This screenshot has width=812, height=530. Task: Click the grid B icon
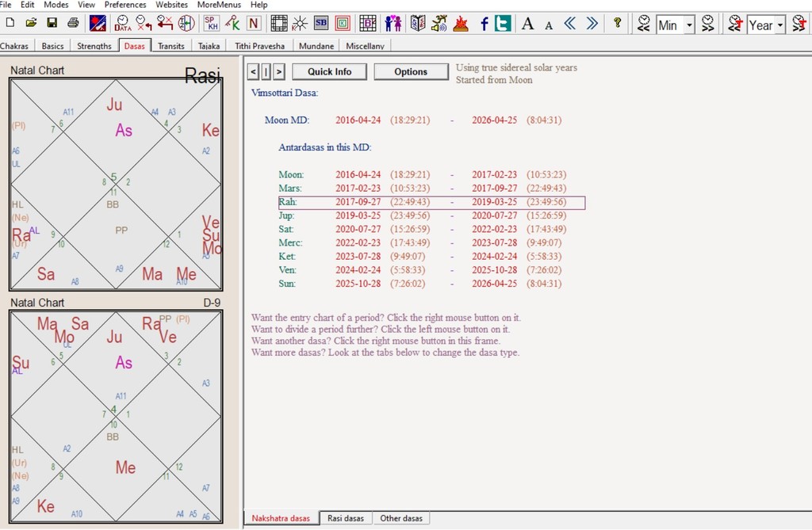coord(368,23)
